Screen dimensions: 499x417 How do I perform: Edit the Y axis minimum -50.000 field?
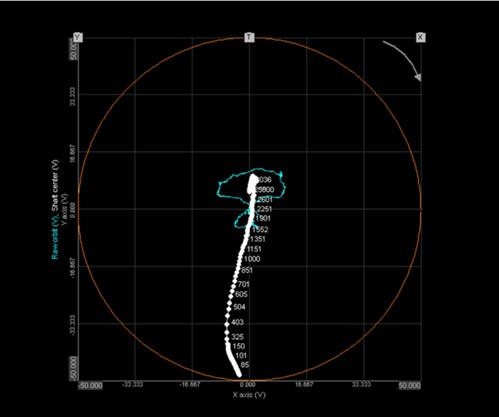pyautogui.click(x=74, y=368)
